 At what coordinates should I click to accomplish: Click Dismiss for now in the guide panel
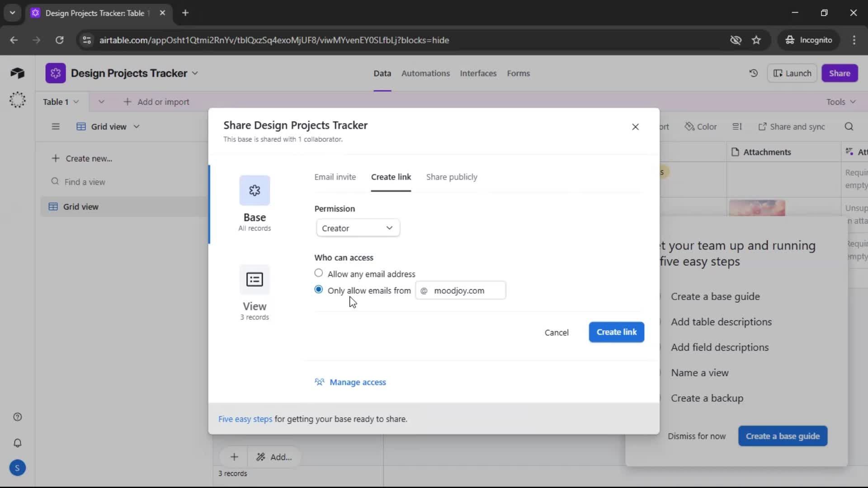pos(696,436)
